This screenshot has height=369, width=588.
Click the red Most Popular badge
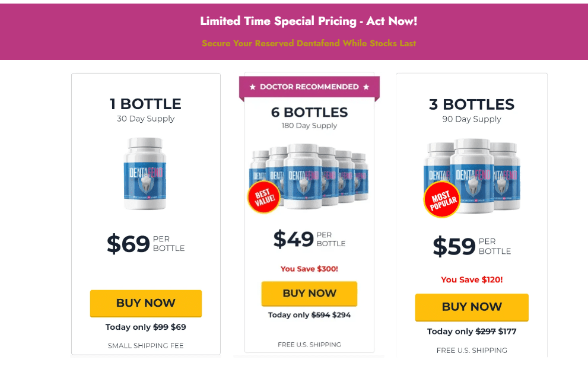pyautogui.click(x=442, y=199)
